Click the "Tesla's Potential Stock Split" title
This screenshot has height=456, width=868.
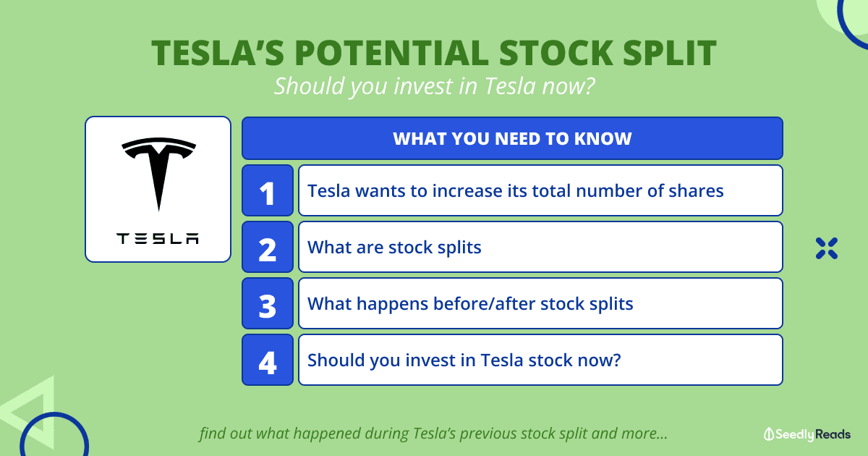pyautogui.click(x=433, y=53)
